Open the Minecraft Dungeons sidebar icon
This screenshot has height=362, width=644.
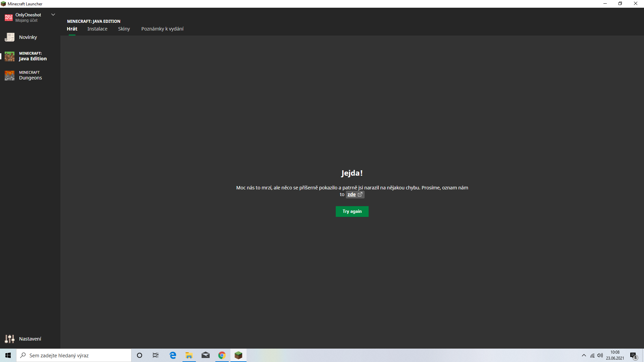9,75
